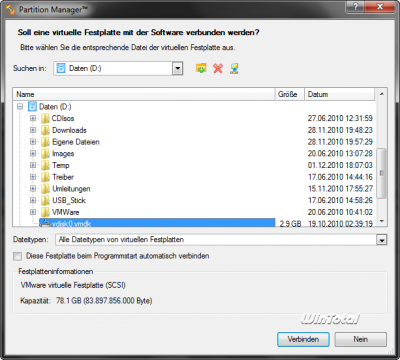Open the Suchen in drive dropdown
Image resolution: width=400 pixels, height=360 pixels.
[x=177, y=69]
